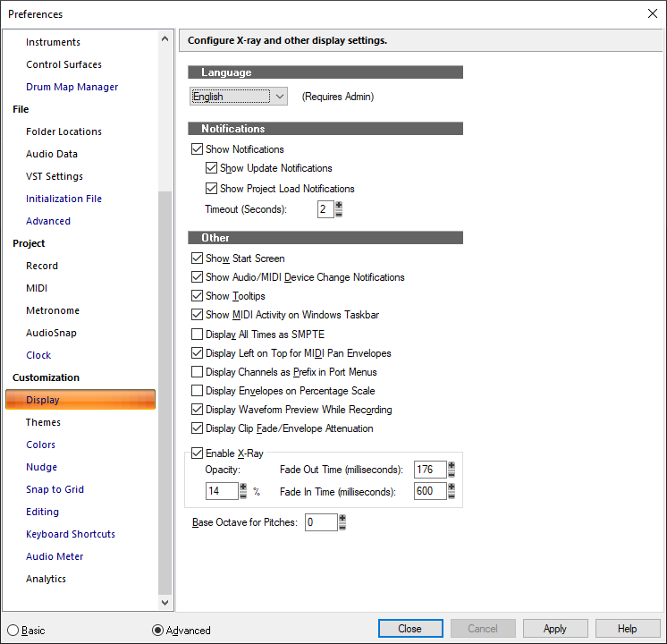Image resolution: width=667 pixels, height=644 pixels.
Task: Select Nudge settings
Action: [41, 467]
